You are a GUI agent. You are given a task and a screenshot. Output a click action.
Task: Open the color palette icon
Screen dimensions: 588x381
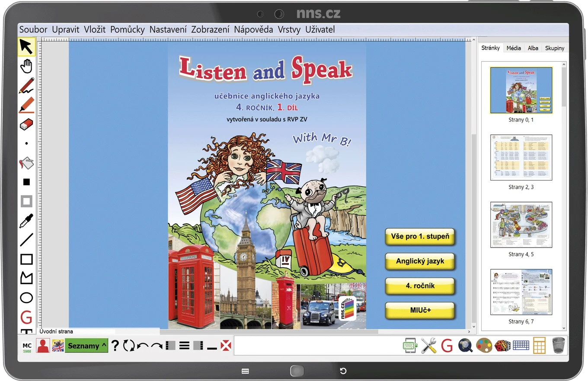pos(484,346)
